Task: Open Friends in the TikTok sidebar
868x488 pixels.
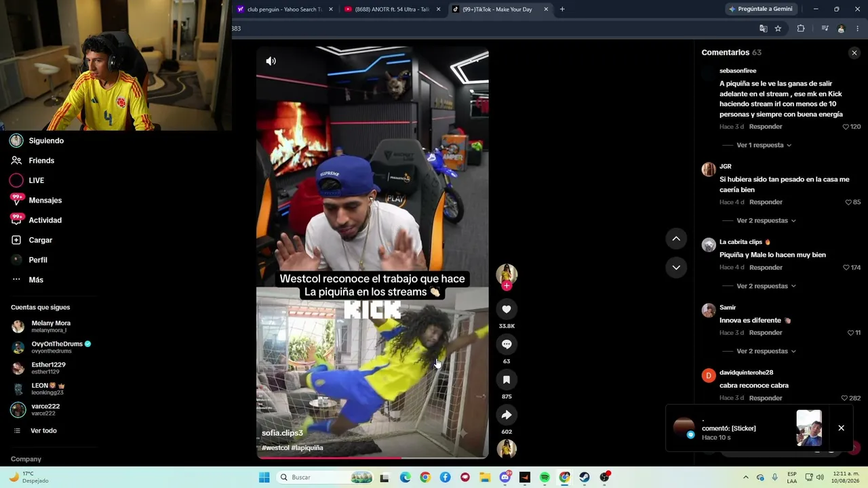Action: click(41, 161)
